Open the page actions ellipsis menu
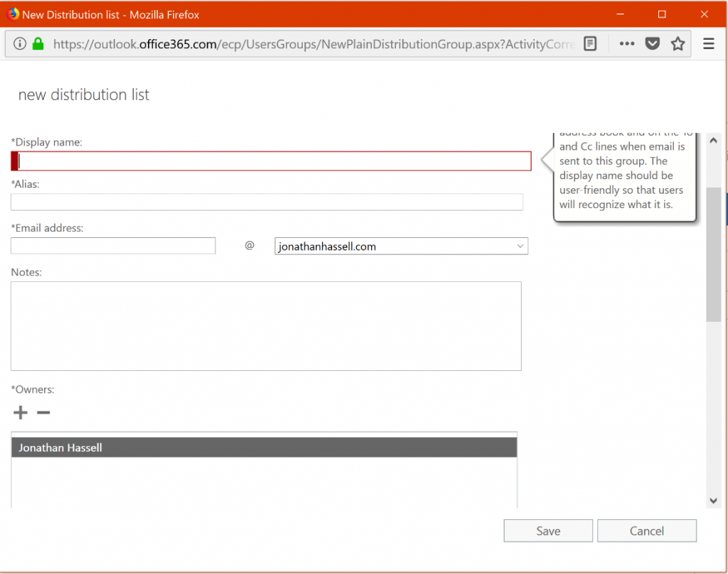728x574 pixels. pyautogui.click(x=626, y=43)
